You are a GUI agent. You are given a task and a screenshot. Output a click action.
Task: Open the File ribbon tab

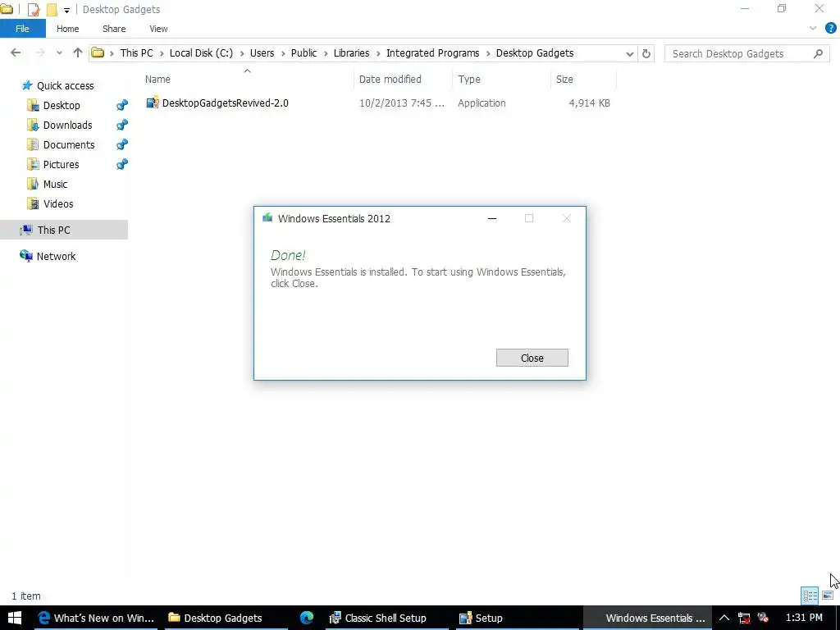22,29
